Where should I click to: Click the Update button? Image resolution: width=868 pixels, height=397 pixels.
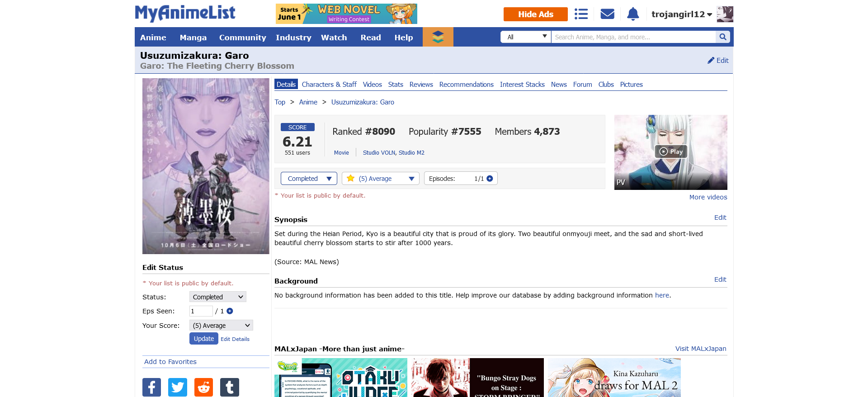(x=204, y=339)
